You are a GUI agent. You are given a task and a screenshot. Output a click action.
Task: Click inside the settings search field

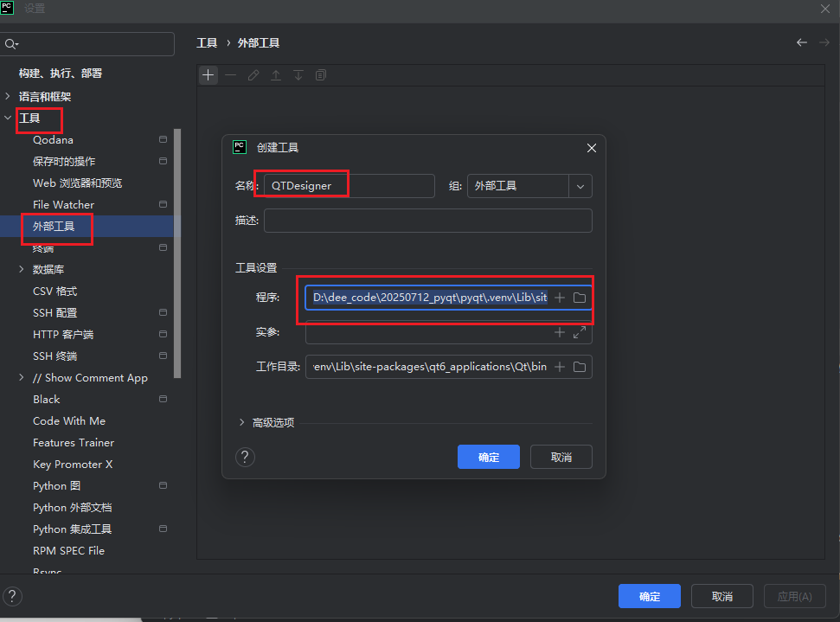point(87,42)
